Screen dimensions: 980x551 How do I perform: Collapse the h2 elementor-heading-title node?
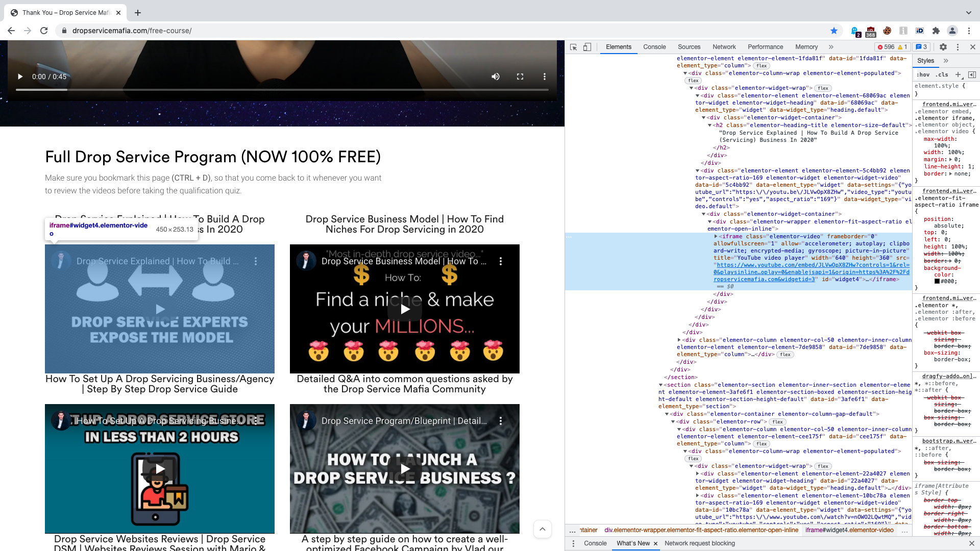(x=709, y=126)
